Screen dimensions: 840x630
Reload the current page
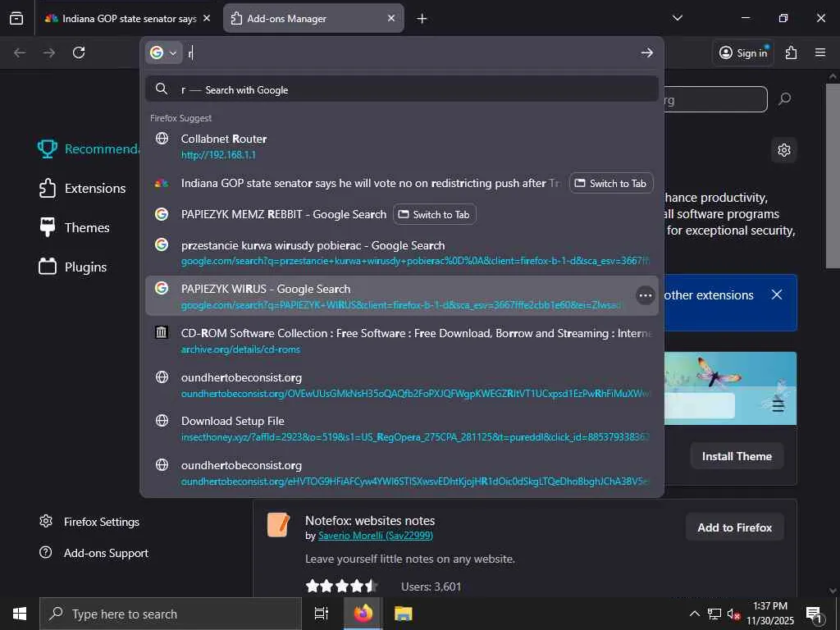coord(79,52)
